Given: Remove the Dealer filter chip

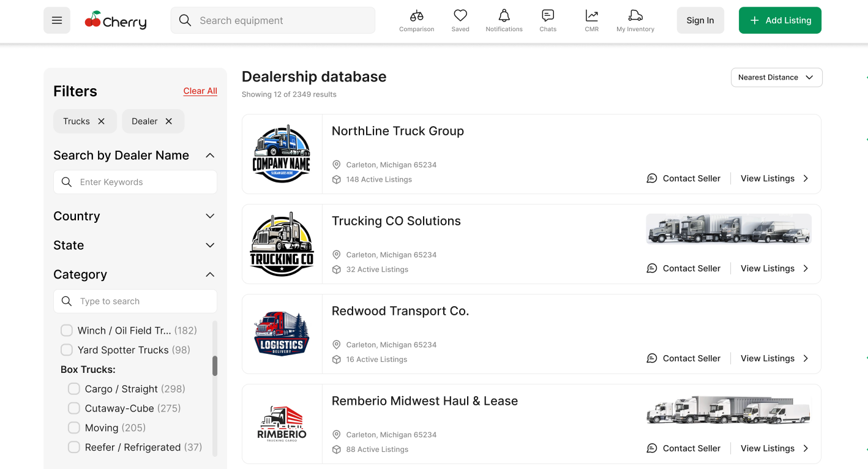Looking at the screenshot, I should (169, 121).
